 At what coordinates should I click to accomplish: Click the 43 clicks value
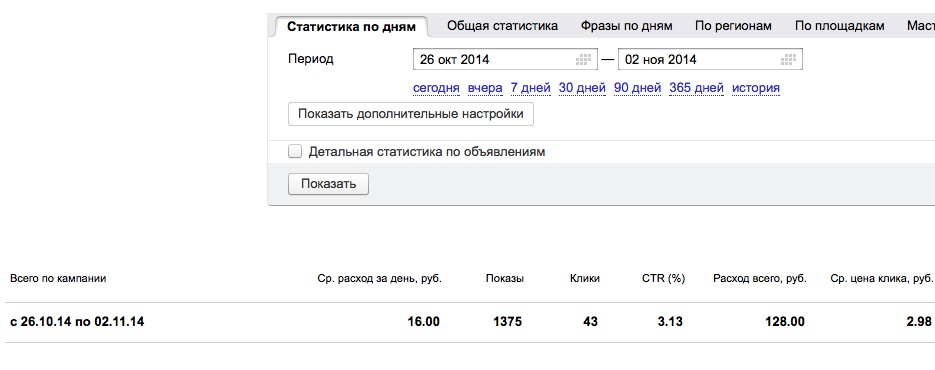click(x=590, y=322)
